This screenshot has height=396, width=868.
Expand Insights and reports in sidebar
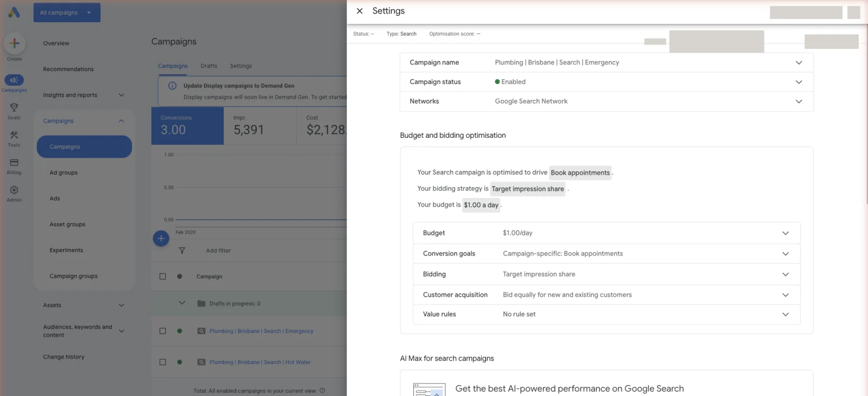122,95
